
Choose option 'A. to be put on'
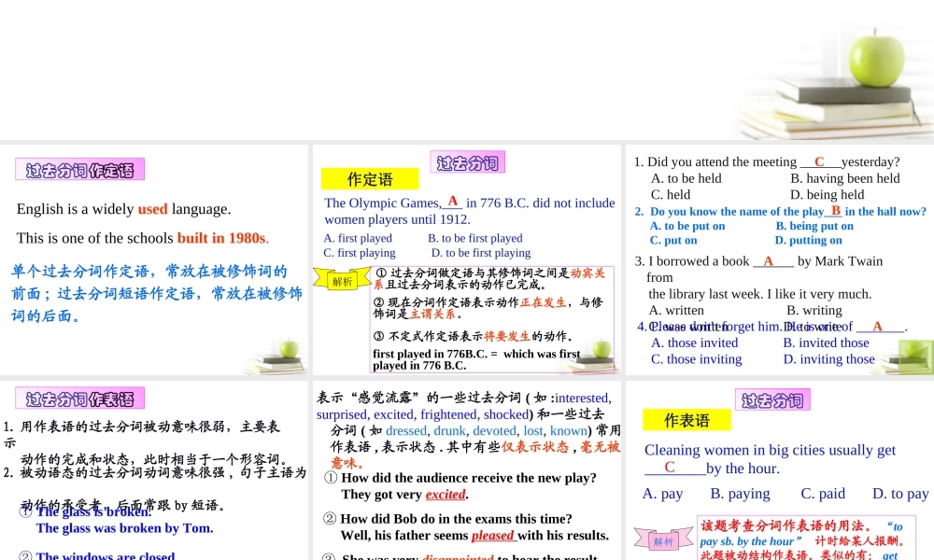click(687, 226)
